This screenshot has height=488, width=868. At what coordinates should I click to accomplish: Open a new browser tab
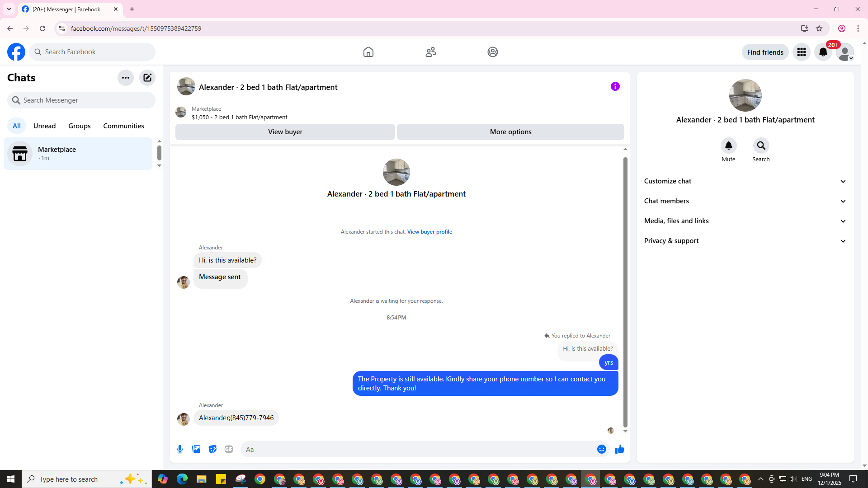point(132,9)
